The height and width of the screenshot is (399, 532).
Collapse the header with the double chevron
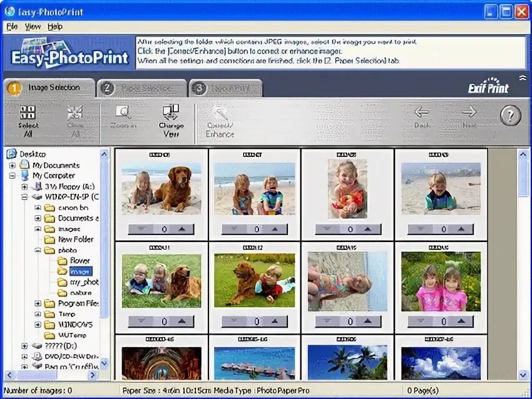pyautogui.click(x=523, y=78)
